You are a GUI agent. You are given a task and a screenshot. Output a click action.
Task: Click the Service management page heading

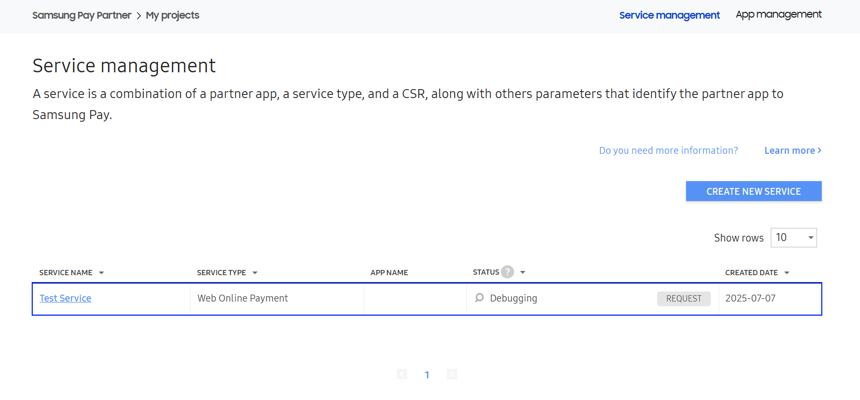[124, 66]
